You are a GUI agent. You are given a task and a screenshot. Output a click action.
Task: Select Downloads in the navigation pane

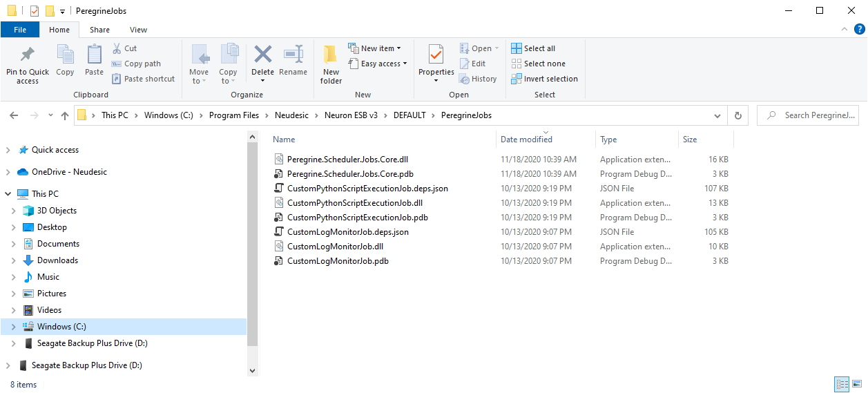pyautogui.click(x=57, y=260)
